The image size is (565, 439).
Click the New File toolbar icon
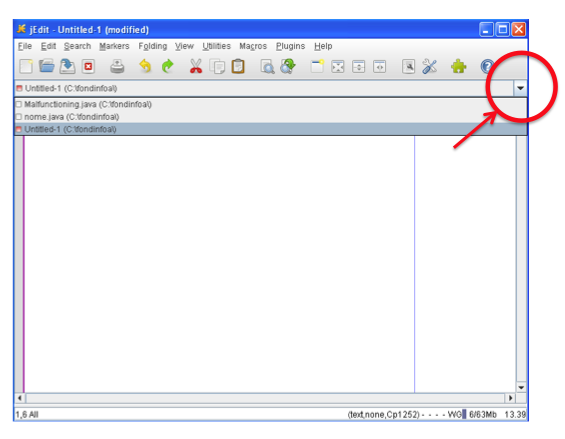click(x=26, y=67)
